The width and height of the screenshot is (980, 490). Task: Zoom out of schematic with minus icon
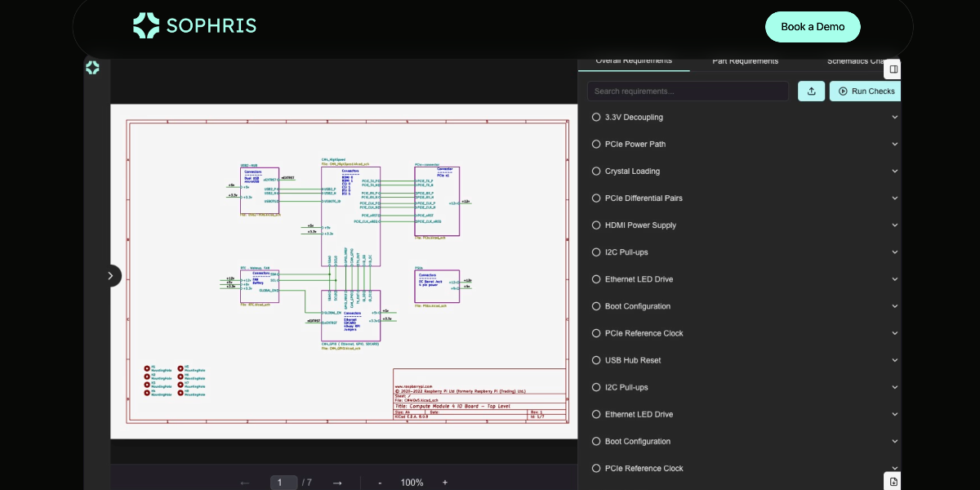(380, 483)
